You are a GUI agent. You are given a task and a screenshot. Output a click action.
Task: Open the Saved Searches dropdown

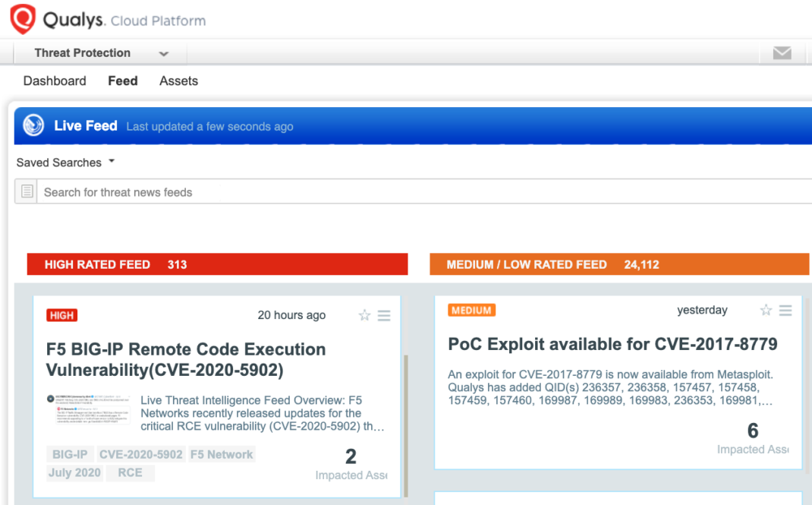pyautogui.click(x=65, y=163)
